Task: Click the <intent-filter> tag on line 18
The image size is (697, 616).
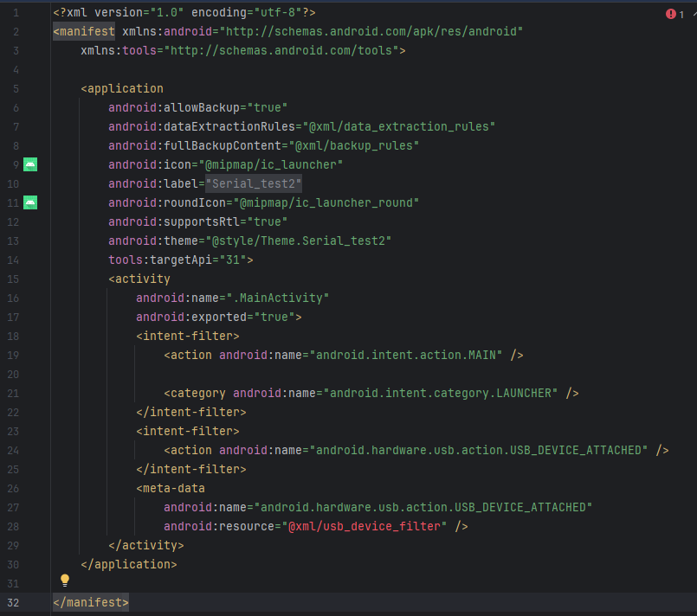Action: click(188, 337)
